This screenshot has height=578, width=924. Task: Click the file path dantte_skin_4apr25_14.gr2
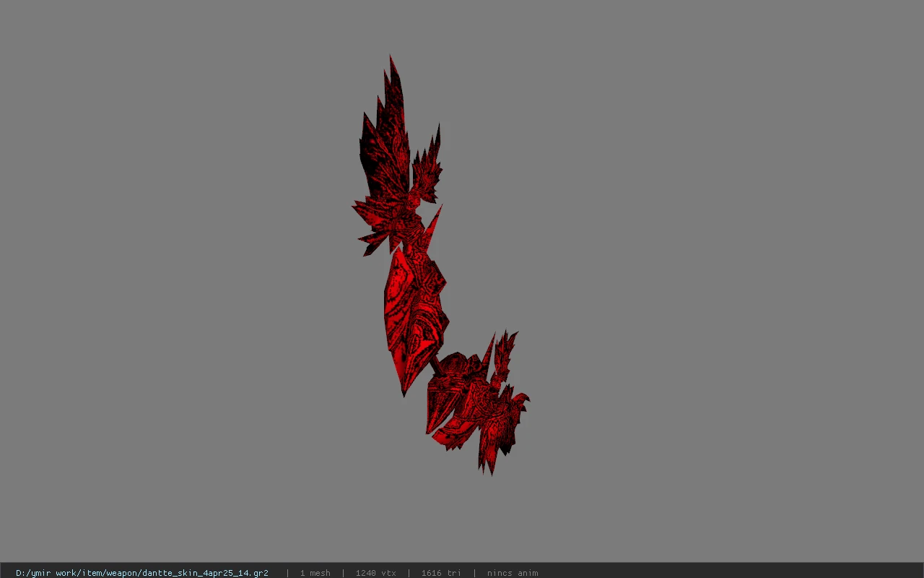pyautogui.click(x=142, y=573)
